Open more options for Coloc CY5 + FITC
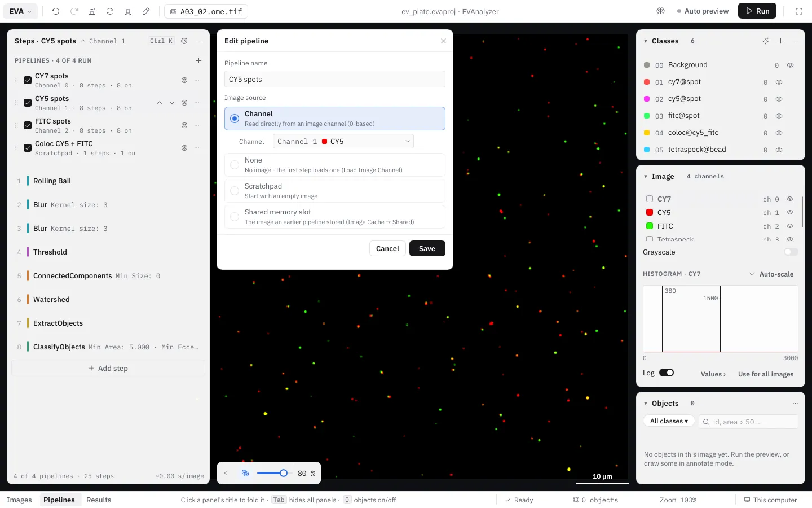 (197, 148)
